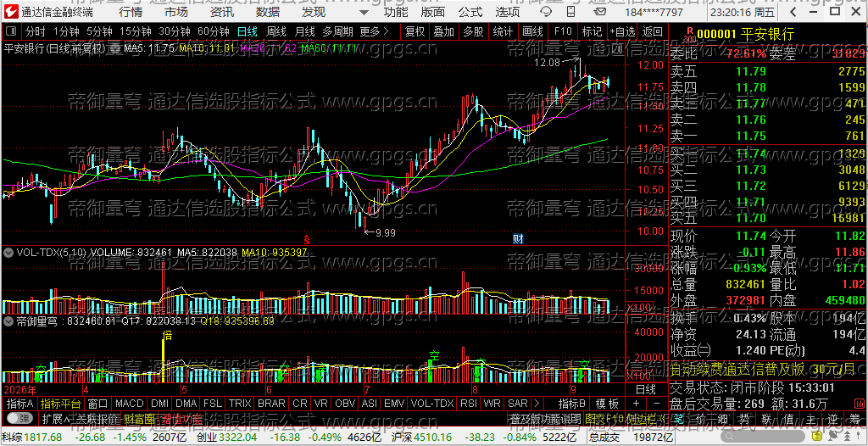Select the SAR indicator
The height and width of the screenshot is (446, 868).
(x=518, y=404)
